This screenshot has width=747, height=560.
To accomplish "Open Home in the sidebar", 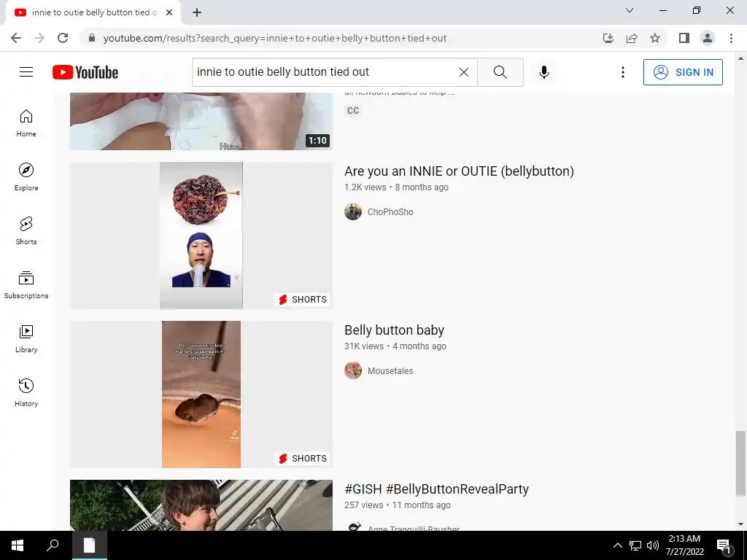I will (x=26, y=123).
